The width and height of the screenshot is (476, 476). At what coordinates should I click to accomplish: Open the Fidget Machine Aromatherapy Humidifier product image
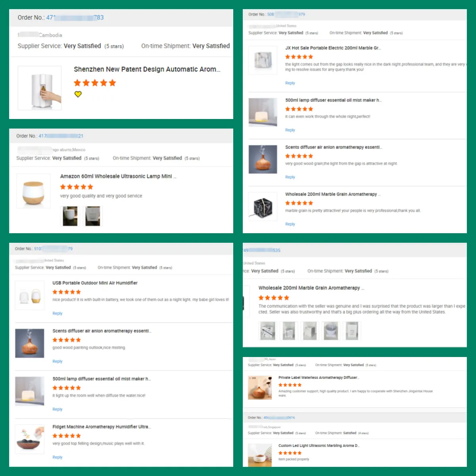pyautogui.click(x=30, y=440)
